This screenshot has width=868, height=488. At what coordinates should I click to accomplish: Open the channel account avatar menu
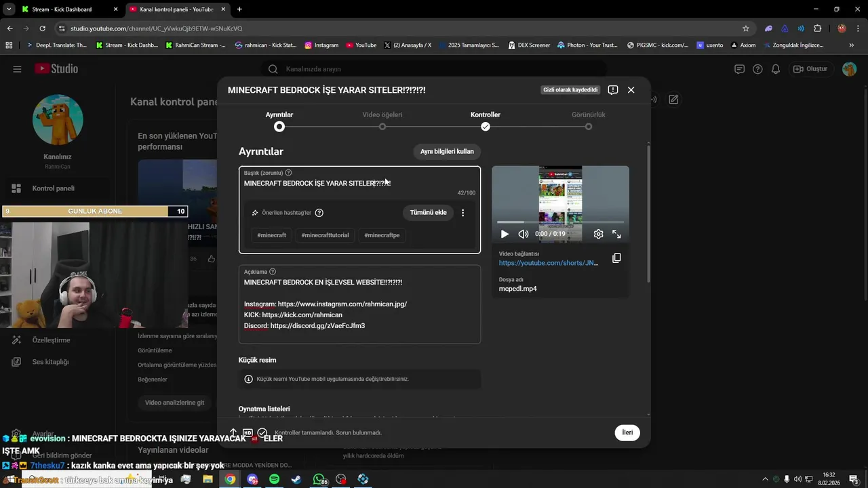850,69
